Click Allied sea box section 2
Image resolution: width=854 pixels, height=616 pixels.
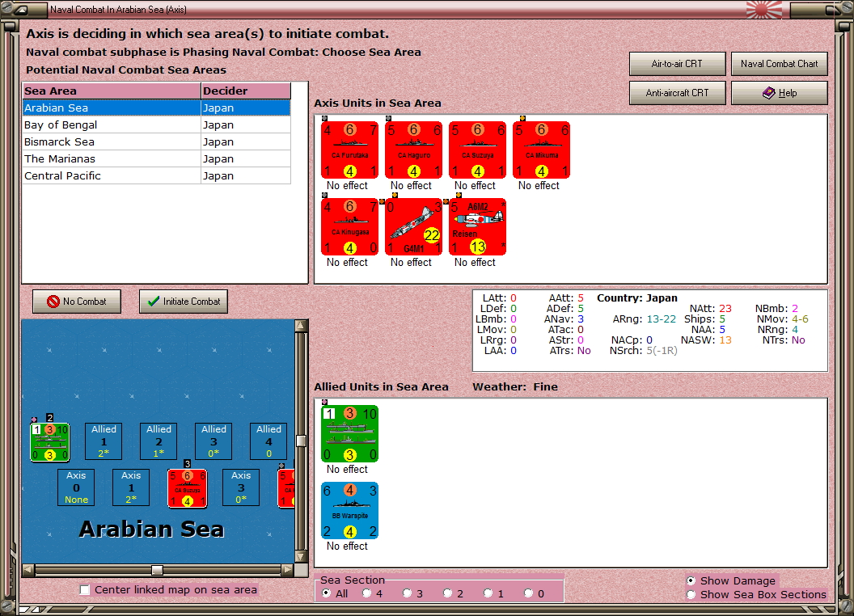[159, 441]
